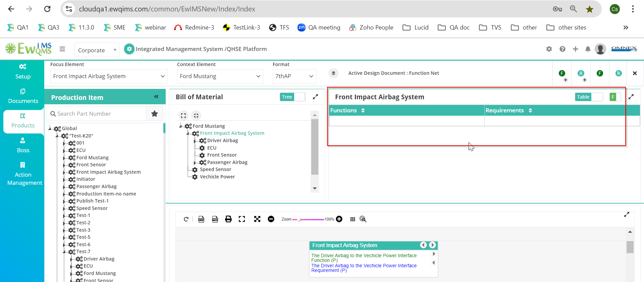The width and height of the screenshot is (644, 282).
Task: Export the diagram as PNG
Action: click(215, 219)
